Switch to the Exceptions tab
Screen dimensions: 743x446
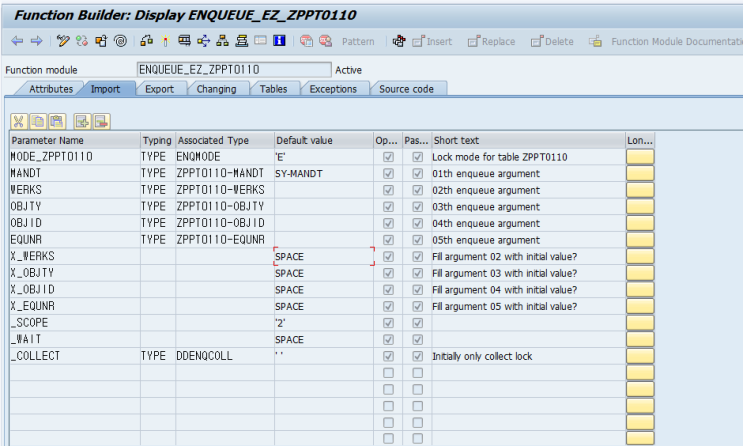click(332, 89)
